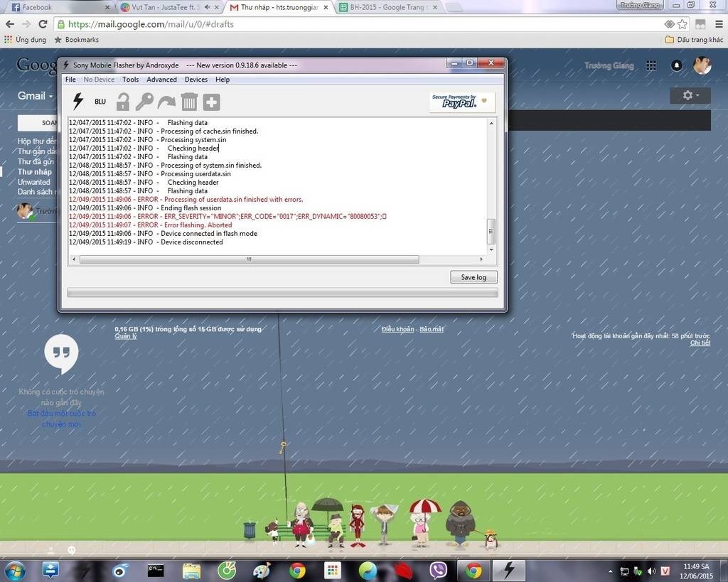This screenshot has height=582, width=728.
Task: Open the File menu in Flashtool
Action: pos(70,80)
